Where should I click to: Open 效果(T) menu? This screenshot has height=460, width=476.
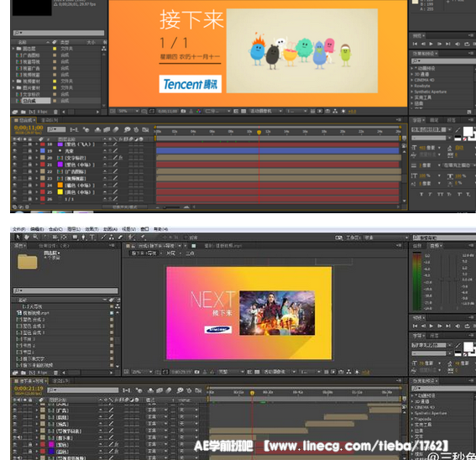pyautogui.click(x=92, y=229)
